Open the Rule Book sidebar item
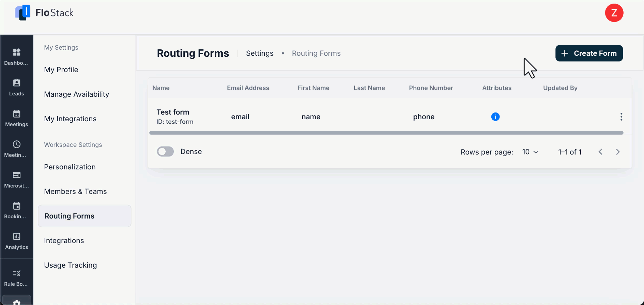This screenshot has width=644, height=305. click(x=16, y=277)
